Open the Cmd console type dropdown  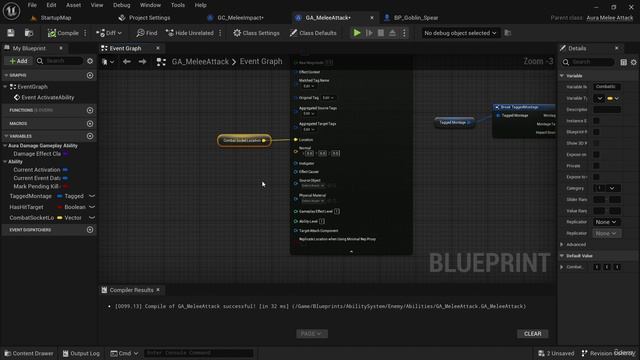click(124, 353)
